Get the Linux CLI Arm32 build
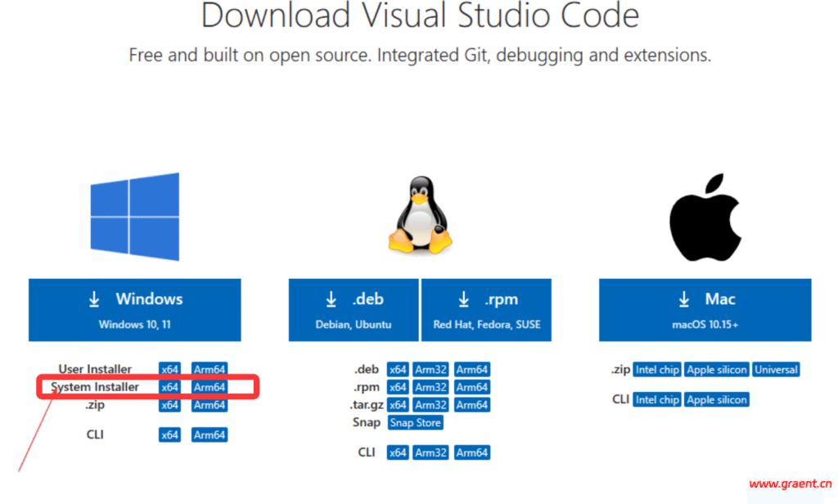 [x=430, y=452]
